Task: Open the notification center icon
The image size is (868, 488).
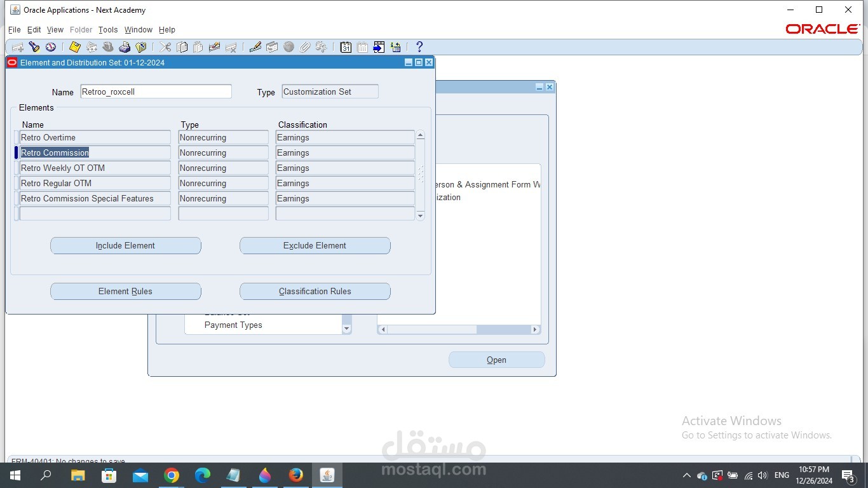Action: pyautogui.click(x=848, y=475)
